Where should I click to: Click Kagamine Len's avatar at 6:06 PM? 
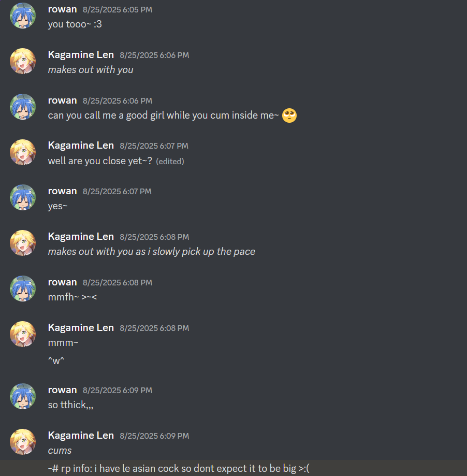pos(23,61)
